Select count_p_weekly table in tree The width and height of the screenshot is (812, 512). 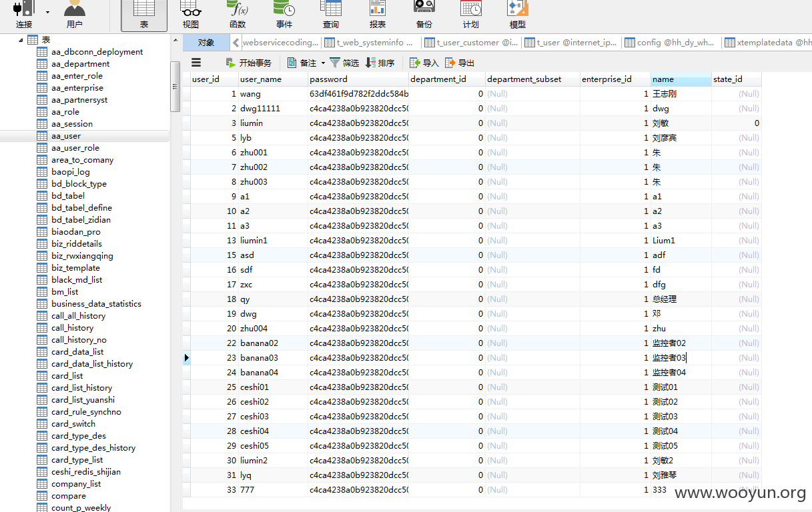point(81,508)
